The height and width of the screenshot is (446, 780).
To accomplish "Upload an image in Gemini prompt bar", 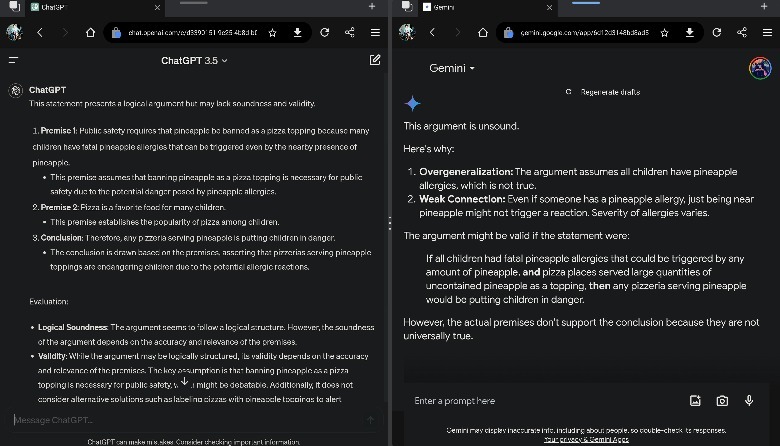I will (695, 401).
